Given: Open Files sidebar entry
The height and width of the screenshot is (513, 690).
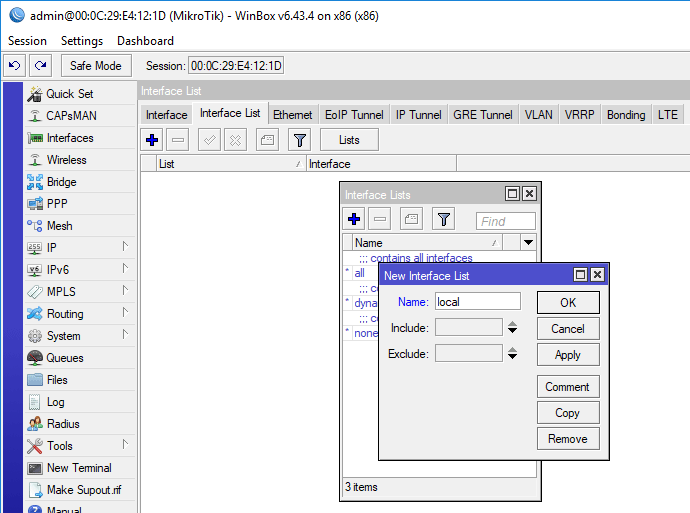Looking at the screenshot, I should coord(80,380).
